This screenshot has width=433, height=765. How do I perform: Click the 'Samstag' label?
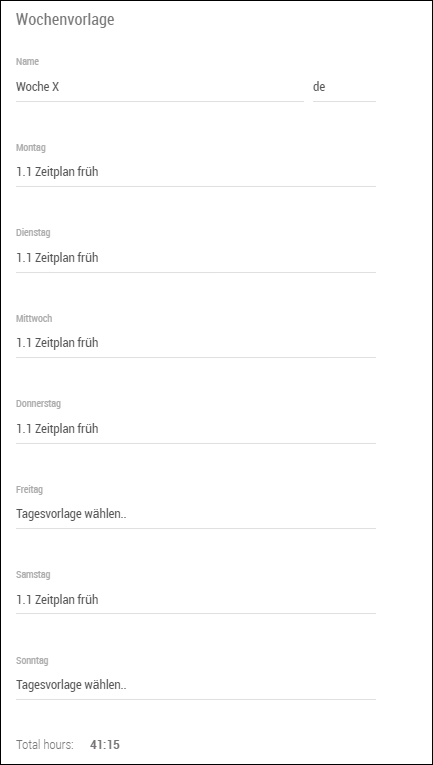click(33, 575)
